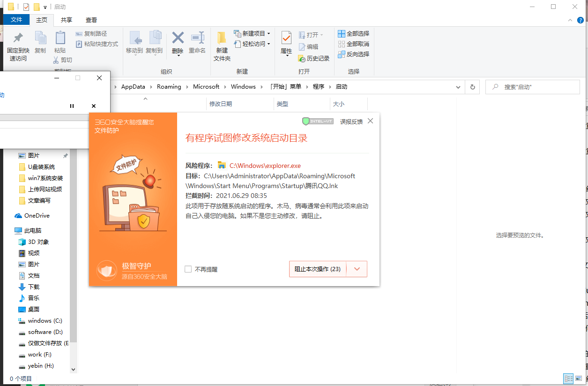Check the "不再提醒" checkbox

[x=188, y=269]
